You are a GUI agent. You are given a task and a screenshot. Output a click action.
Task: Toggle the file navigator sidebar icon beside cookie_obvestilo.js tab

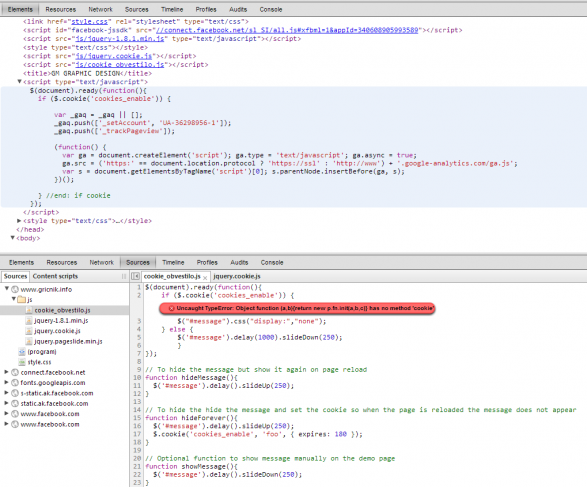[x=136, y=276]
